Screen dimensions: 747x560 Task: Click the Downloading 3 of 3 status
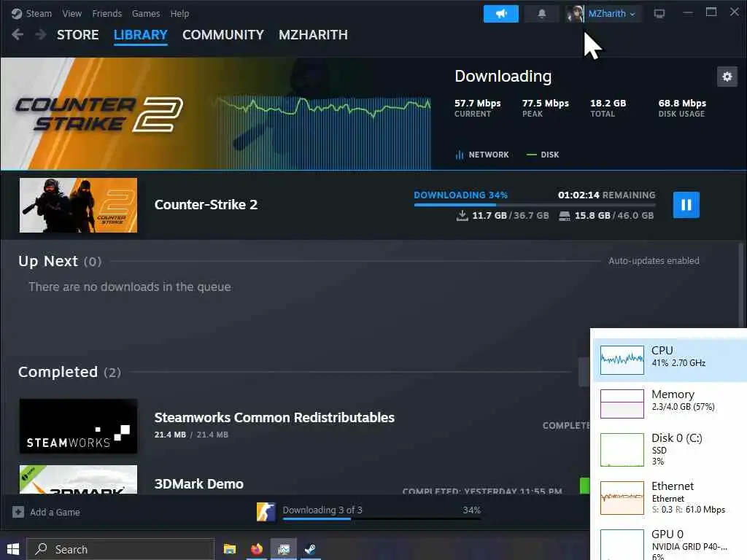point(322,510)
